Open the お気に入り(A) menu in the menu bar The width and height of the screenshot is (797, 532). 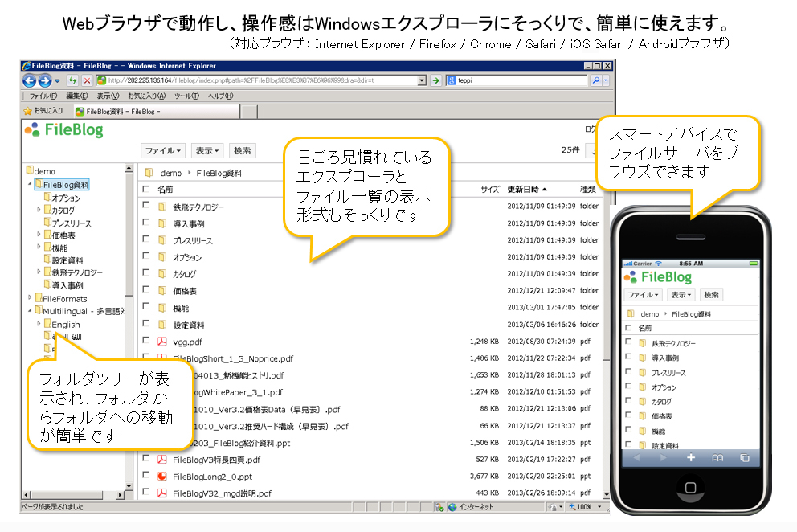tap(144, 96)
